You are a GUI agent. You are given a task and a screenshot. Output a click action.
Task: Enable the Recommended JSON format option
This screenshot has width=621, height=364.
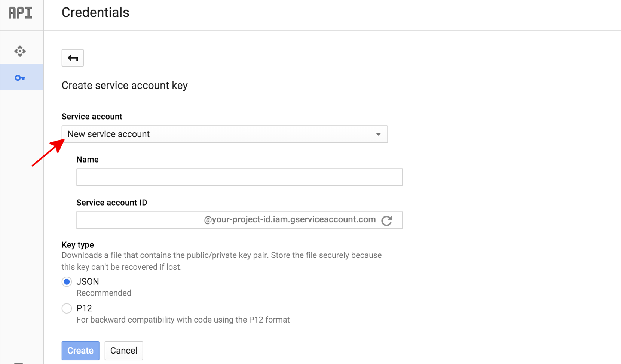67,281
